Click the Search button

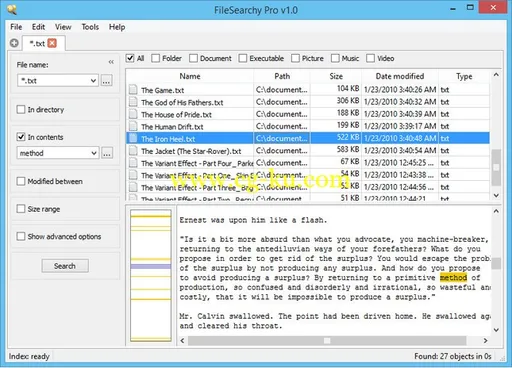click(x=65, y=266)
